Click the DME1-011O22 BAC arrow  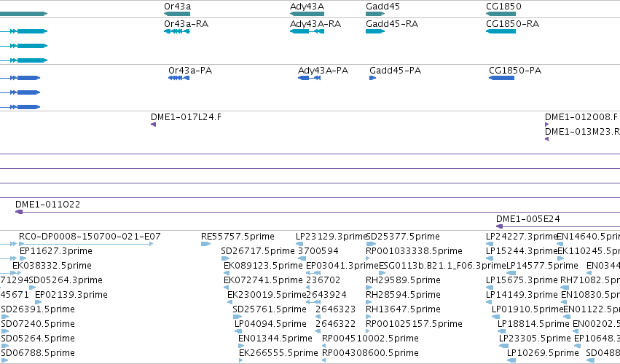pyautogui.click(x=318, y=212)
